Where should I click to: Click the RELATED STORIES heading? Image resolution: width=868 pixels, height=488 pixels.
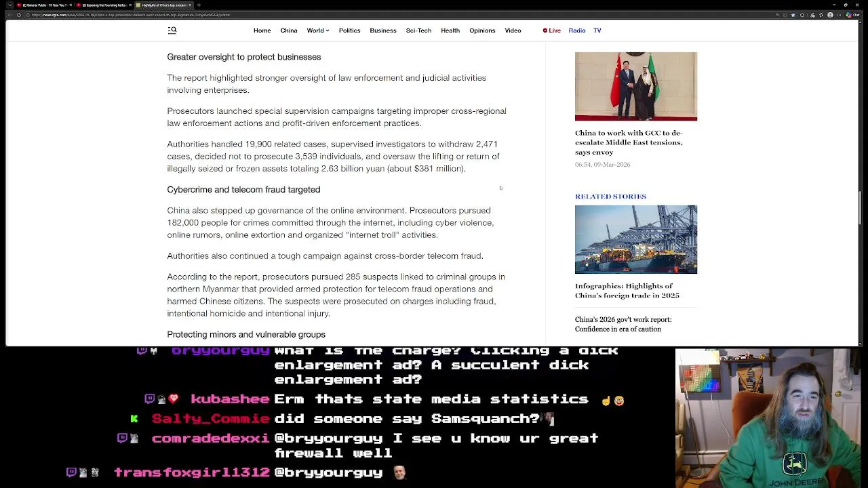(610, 197)
